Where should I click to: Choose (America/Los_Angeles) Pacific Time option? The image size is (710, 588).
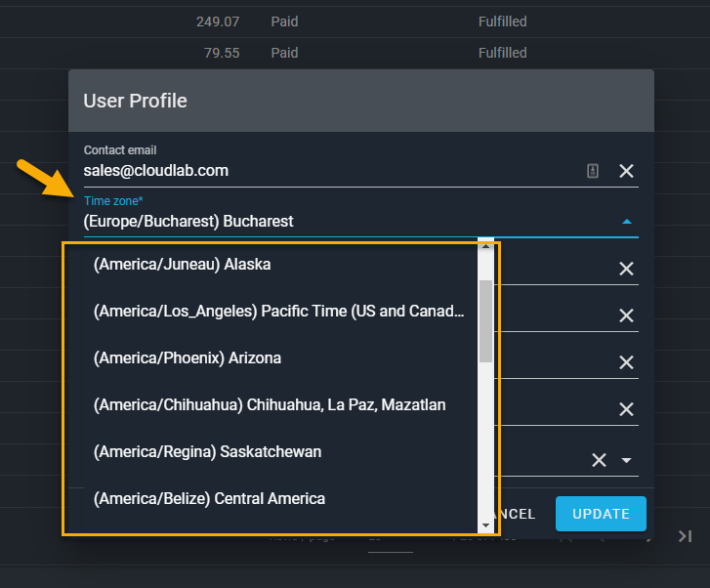280,312
